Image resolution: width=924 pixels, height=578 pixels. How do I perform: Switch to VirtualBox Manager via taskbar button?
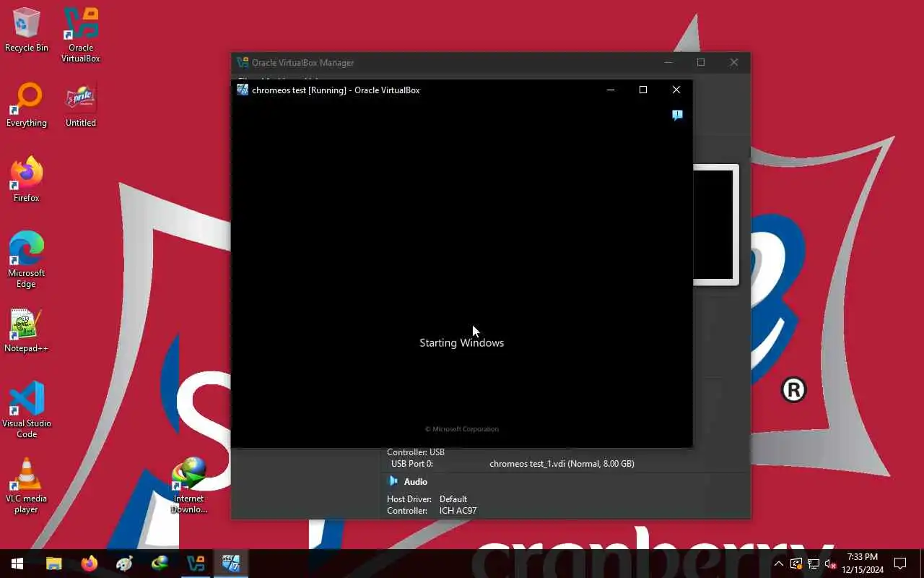click(196, 564)
